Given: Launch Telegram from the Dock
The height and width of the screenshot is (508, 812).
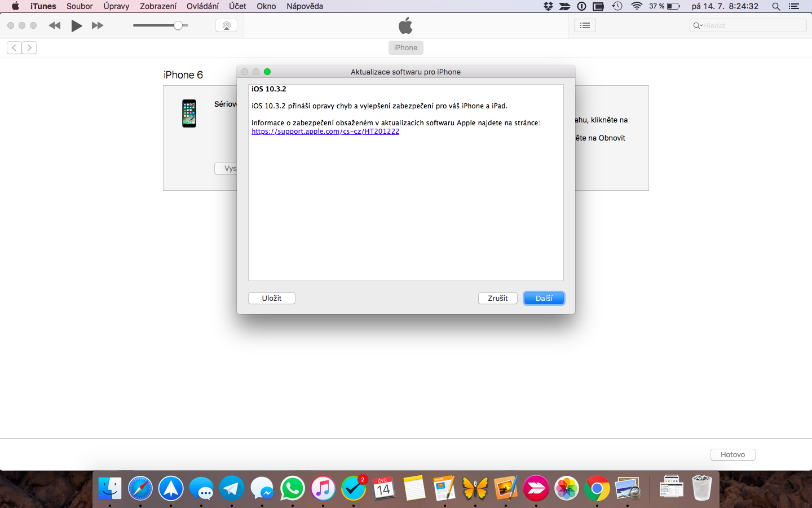Looking at the screenshot, I should [232, 488].
